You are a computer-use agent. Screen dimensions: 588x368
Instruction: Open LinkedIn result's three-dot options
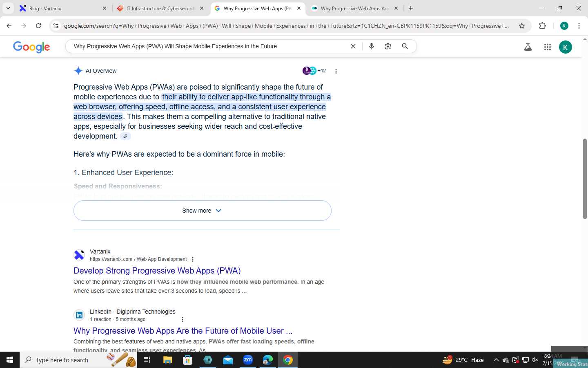pos(183,319)
